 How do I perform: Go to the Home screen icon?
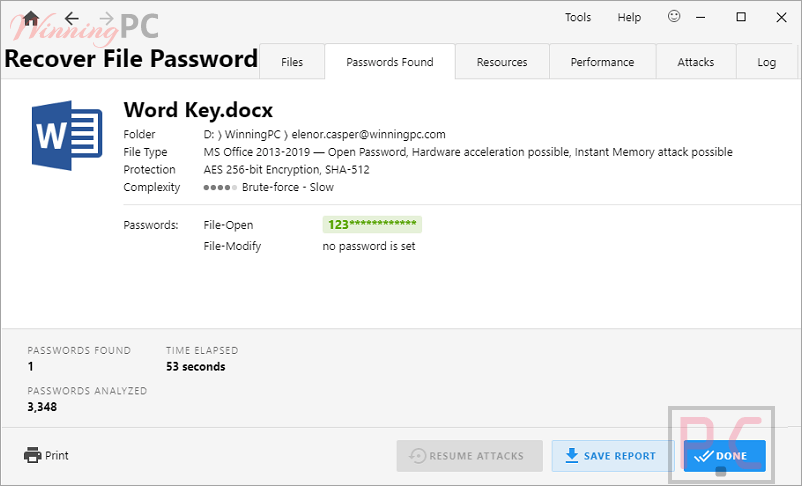(x=31, y=18)
